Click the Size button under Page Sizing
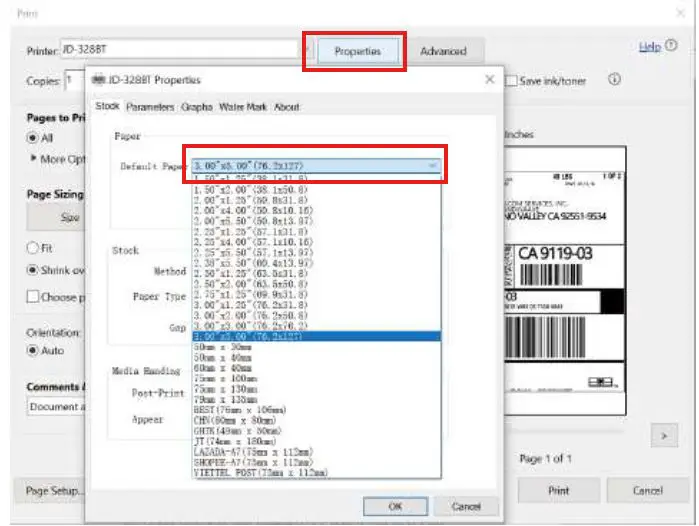This screenshot has width=699, height=526. pos(55,218)
